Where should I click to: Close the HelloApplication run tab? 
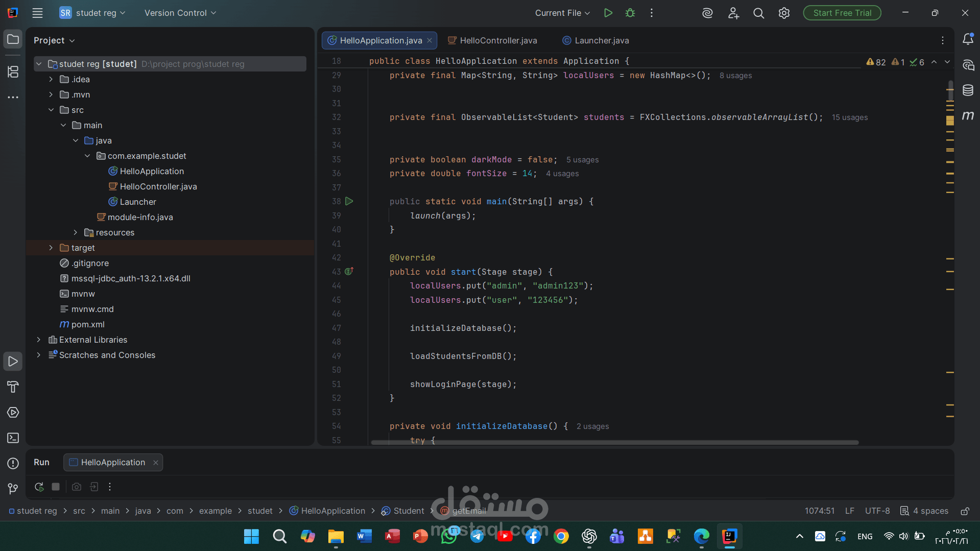(155, 462)
